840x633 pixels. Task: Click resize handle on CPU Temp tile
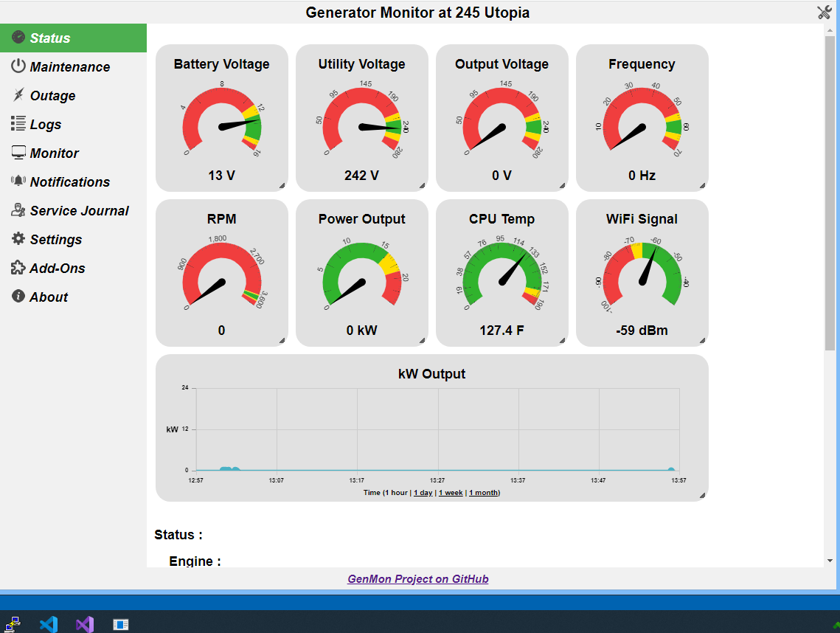click(562, 340)
